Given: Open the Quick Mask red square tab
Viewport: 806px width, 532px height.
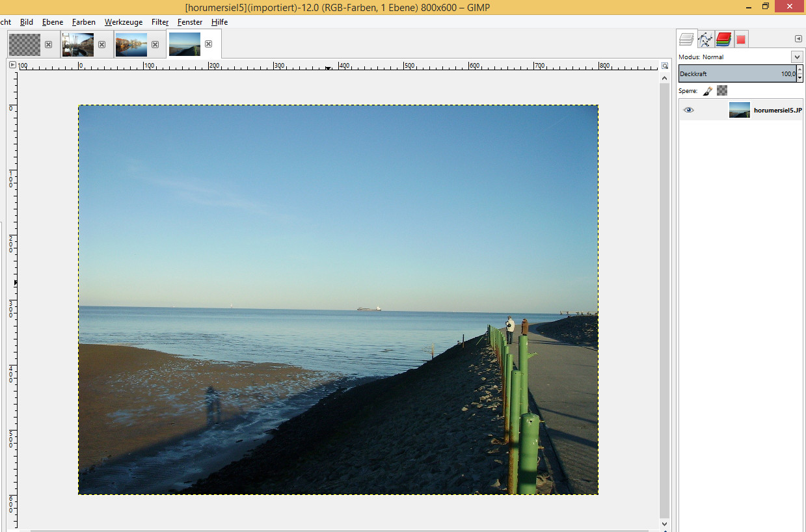Looking at the screenshot, I should 741,40.
